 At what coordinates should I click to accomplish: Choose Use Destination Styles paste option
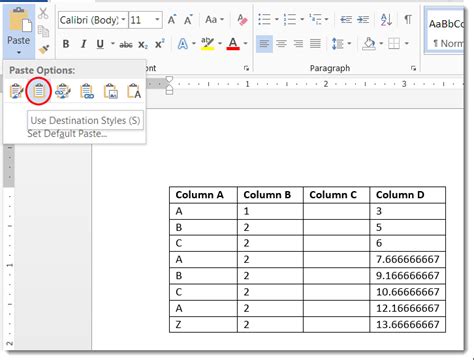click(39, 91)
